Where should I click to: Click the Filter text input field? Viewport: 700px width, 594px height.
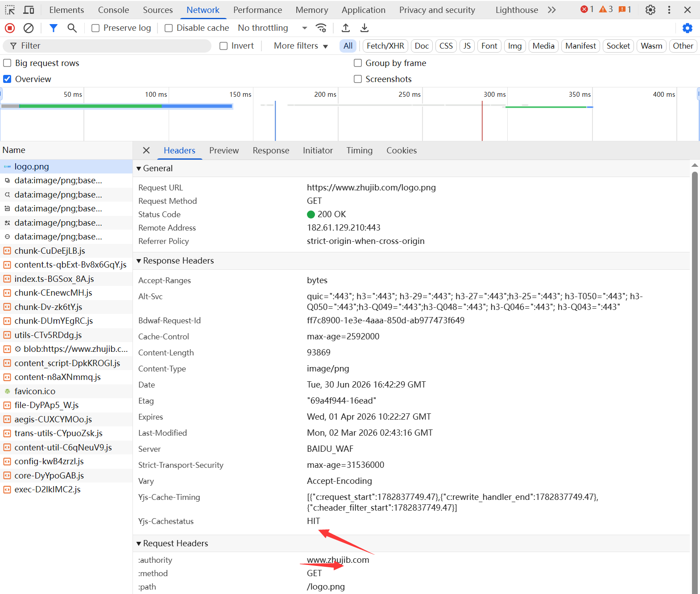(107, 46)
